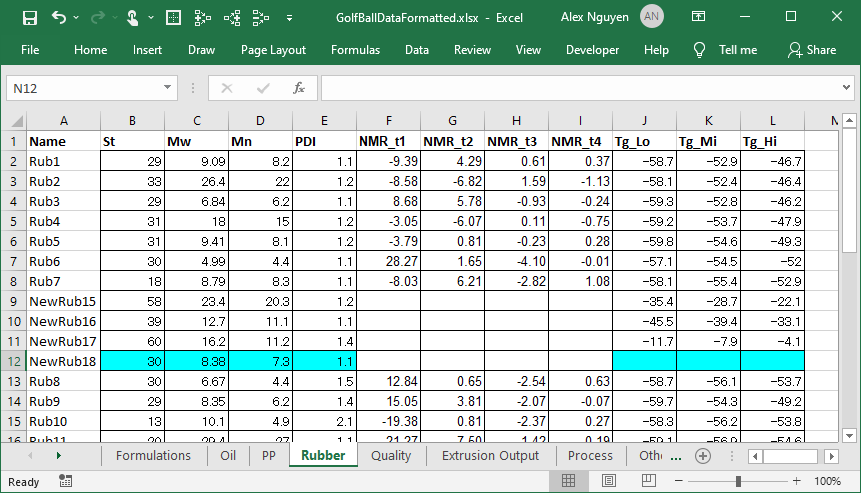Screen dimensions: 861x493
Task: Click the Touch/Mouse Mode hand icon
Action: pos(134,18)
